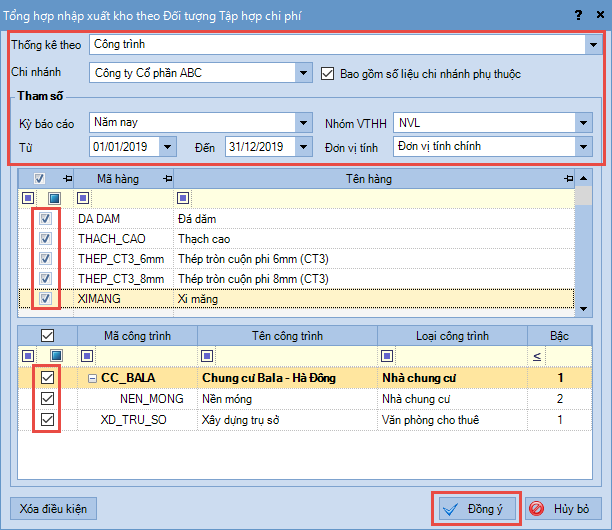Viewport: 612px width, 530px height.
Task: Click the 'Từ' date field 01/01/2019
Action: click(x=124, y=147)
